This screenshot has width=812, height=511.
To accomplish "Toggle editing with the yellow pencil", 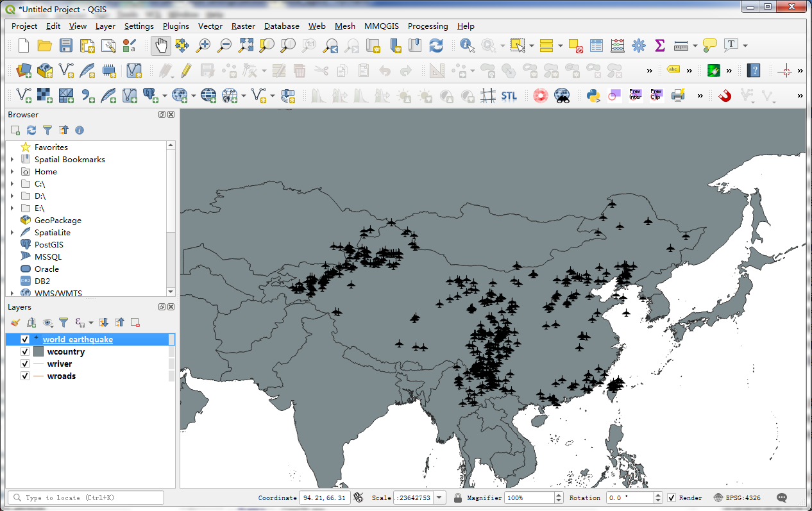I will tap(186, 71).
